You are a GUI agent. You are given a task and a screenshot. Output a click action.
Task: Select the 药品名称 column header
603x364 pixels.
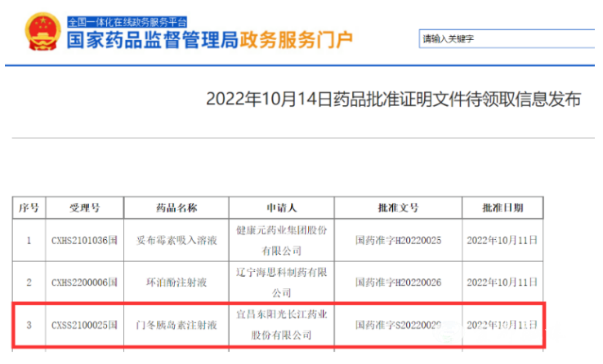point(176,208)
